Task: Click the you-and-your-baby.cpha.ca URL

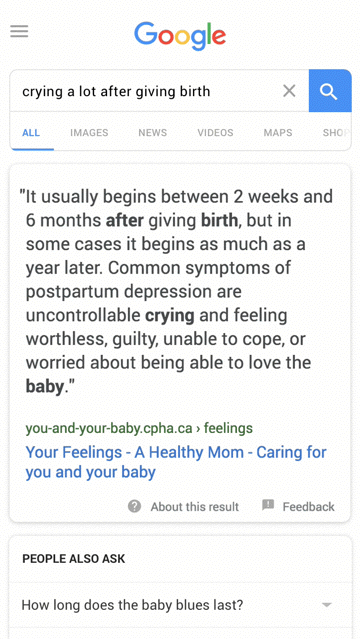Action: pyautogui.click(x=139, y=428)
